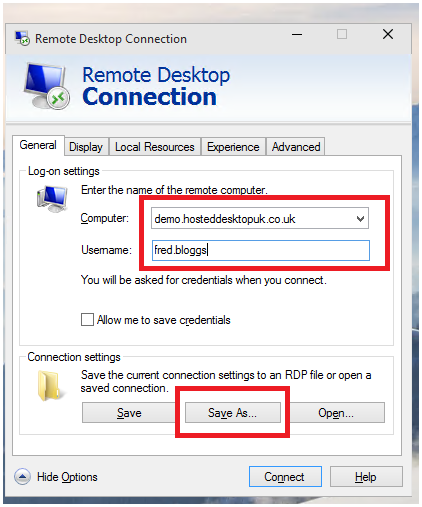Screen dimensions: 422x507
Task: Expand the Computer name dropdown arrow
Action: (x=360, y=219)
